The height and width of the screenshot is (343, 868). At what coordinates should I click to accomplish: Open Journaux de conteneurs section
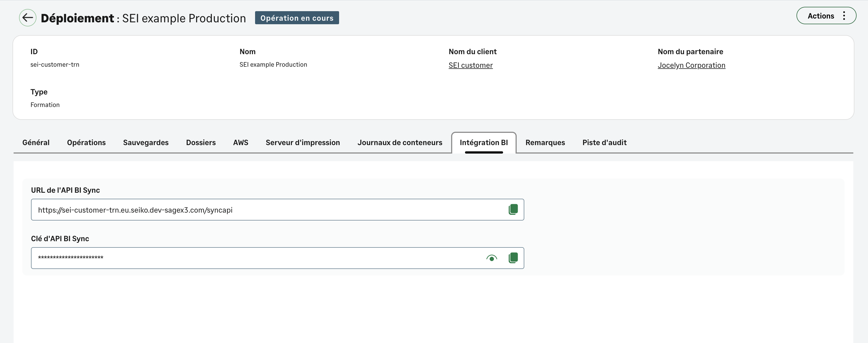tap(400, 142)
